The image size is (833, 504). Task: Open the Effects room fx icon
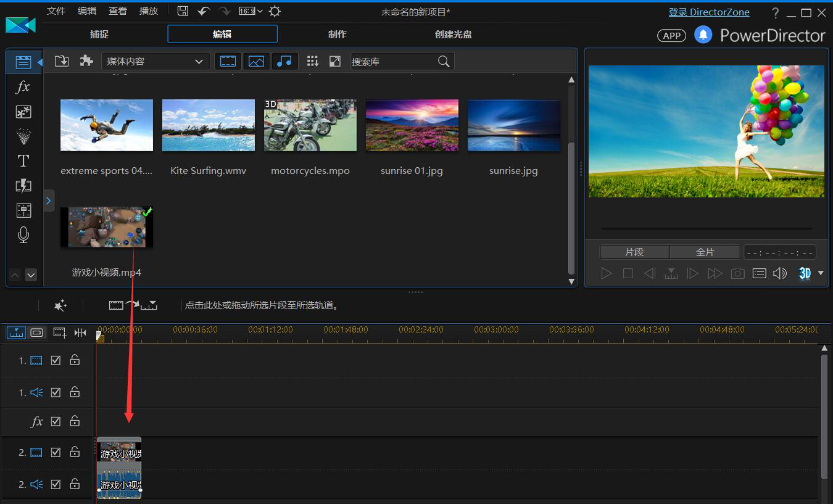tap(23, 87)
